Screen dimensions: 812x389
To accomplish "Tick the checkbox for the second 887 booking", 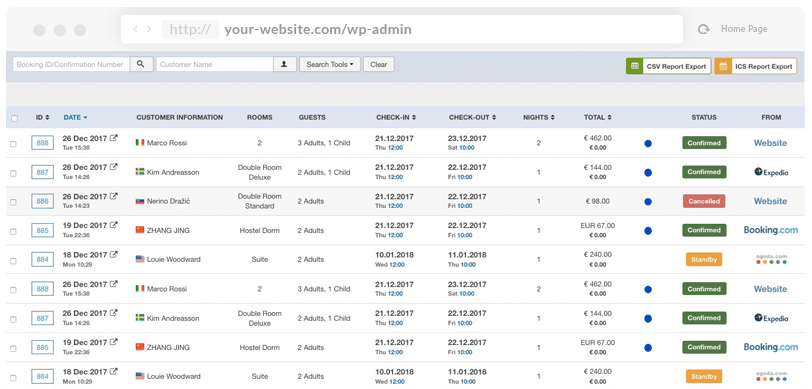I will coord(13,319).
